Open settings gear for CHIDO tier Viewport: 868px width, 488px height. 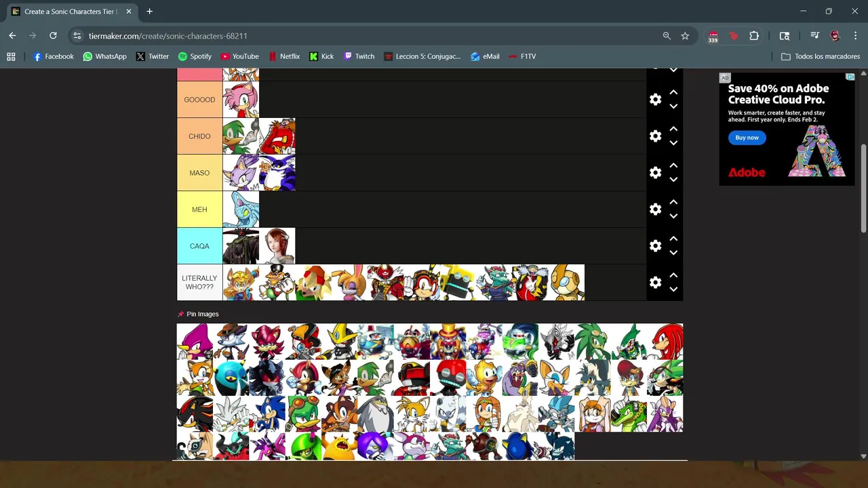click(x=655, y=136)
